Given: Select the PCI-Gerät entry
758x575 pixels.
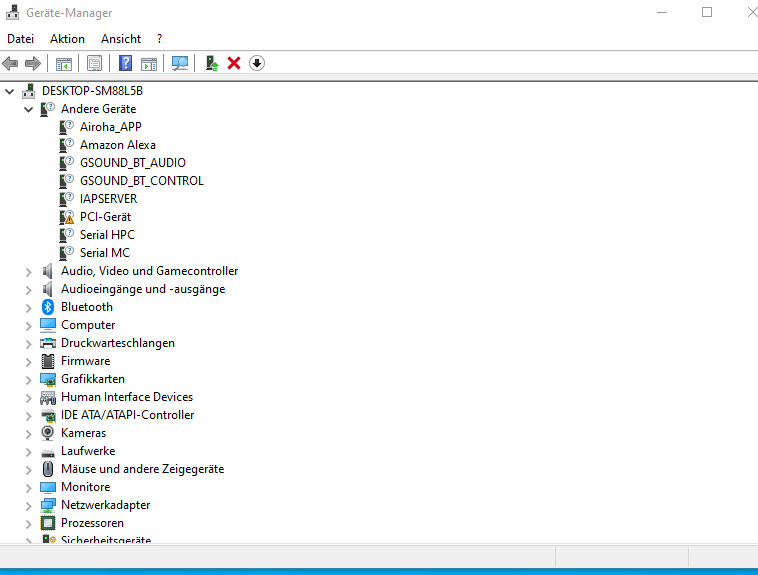Looking at the screenshot, I should [105, 217].
